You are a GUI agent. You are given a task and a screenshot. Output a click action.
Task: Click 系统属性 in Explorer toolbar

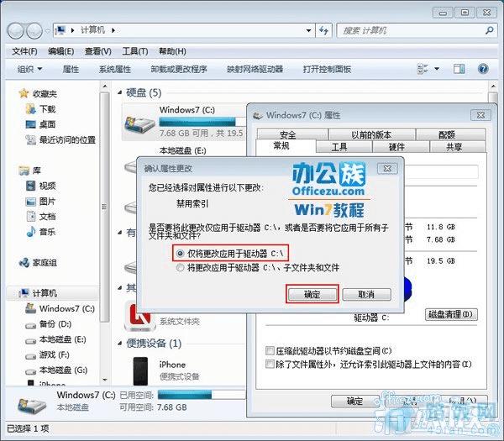click(115, 69)
